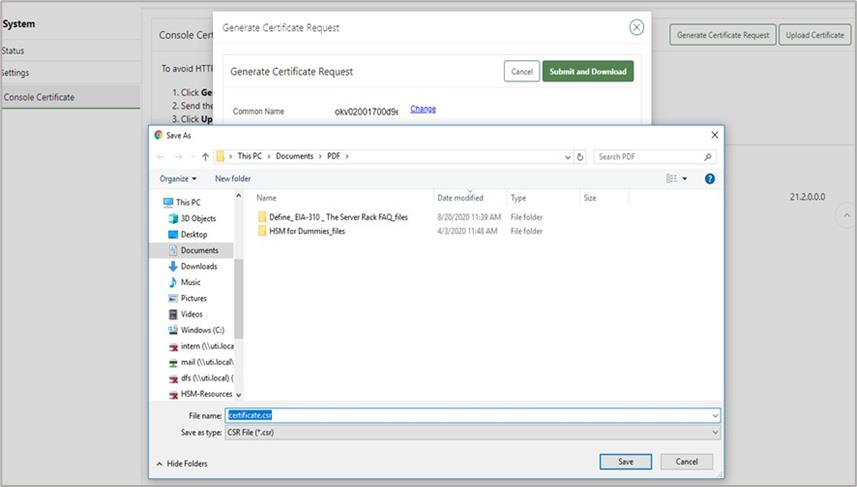This screenshot has height=487, width=857.
Task: Open Console Certificate in the System sidebar
Action: (39, 97)
